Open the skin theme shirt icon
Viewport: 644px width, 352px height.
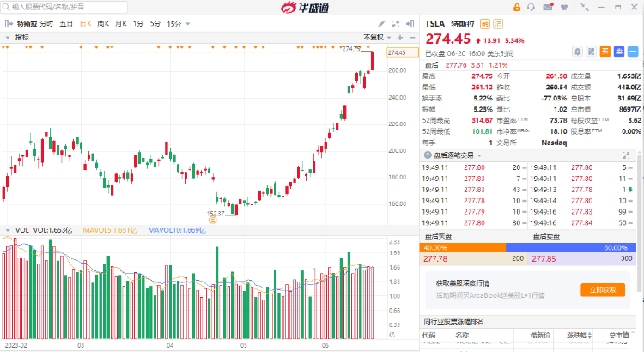[564, 8]
